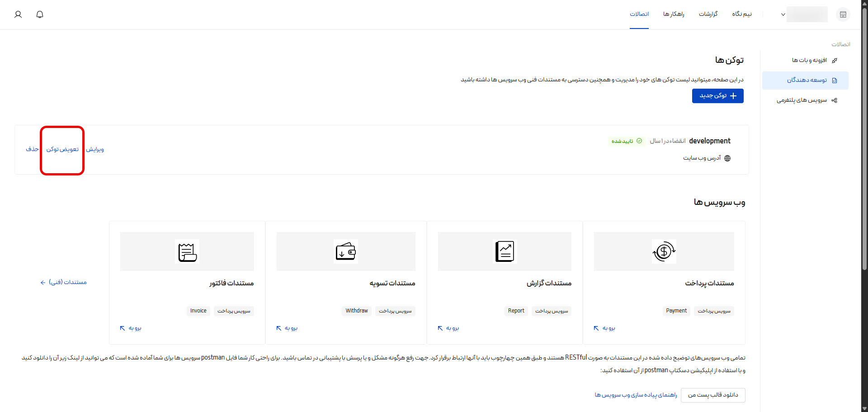Click the Withdraw tag
Viewport: 868px width, 412px height.
click(357, 311)
